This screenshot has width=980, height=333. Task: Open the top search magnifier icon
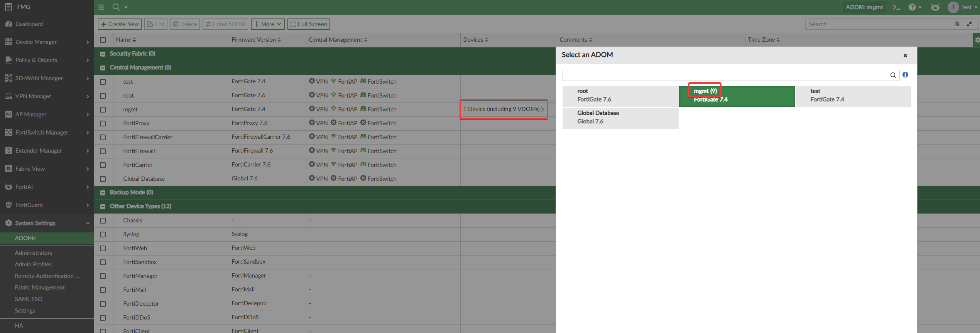click(x=116, y=7)
